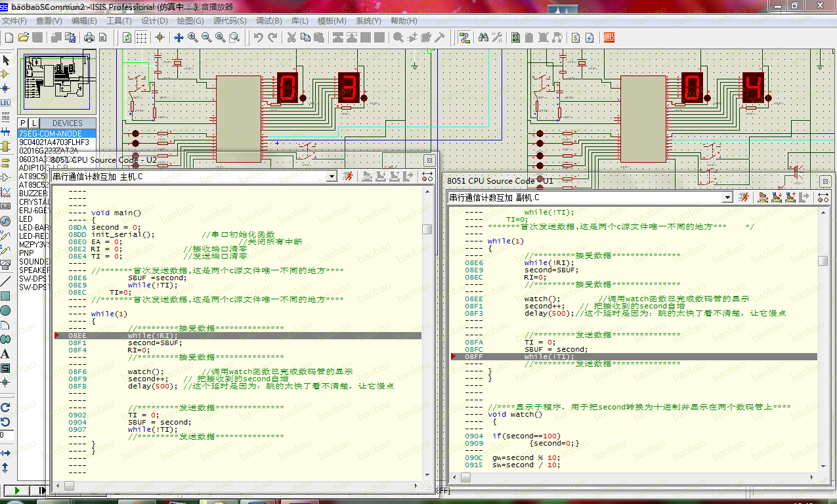
Task: Click the open design folder icon
Action: [23, 37]
